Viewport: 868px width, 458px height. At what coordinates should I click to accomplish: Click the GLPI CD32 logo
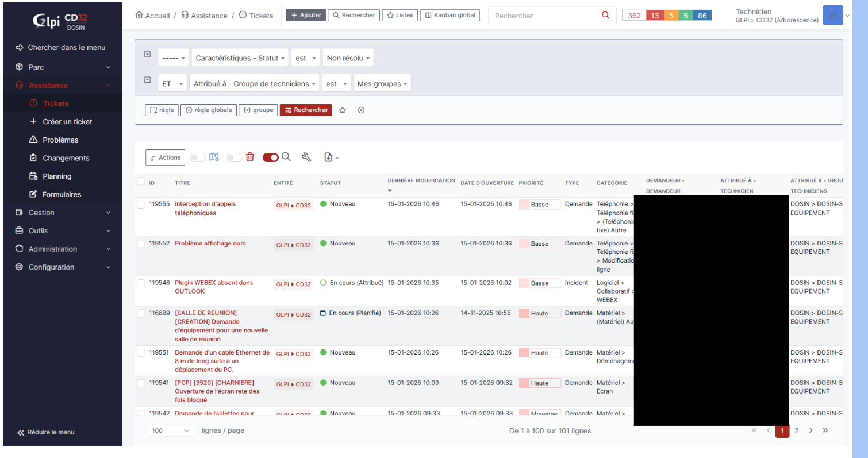[x=61, y=21]
